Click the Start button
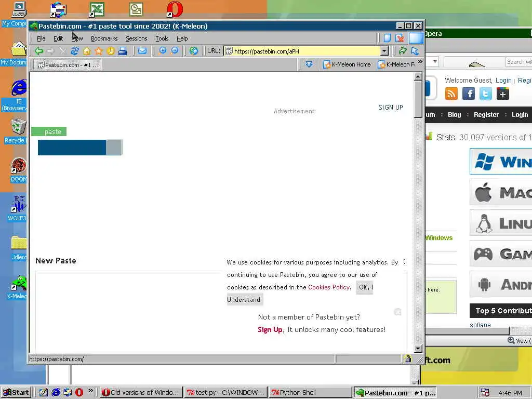Image resolution: width=532 pixels, height=399 pixels. click(x=16, y=393)
